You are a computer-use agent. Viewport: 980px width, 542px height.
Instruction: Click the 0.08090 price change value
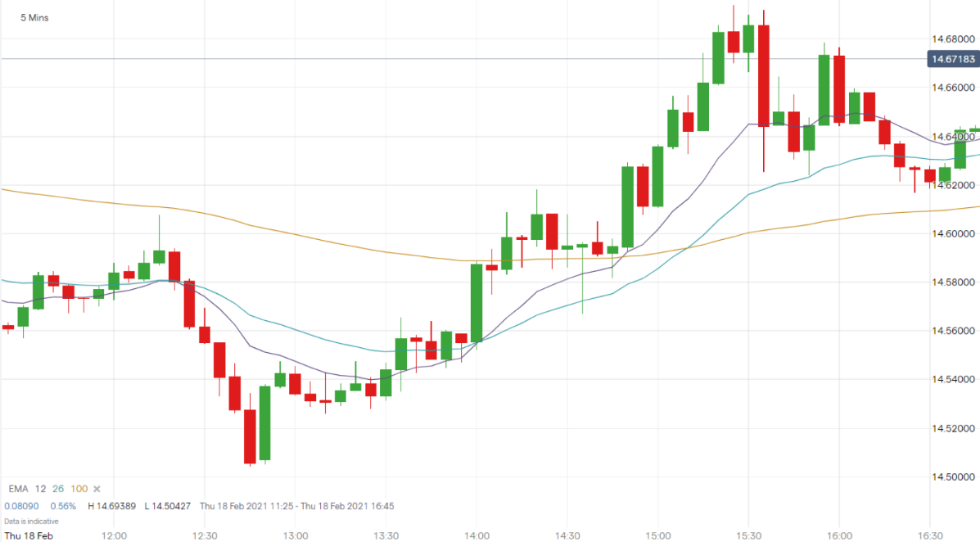point(22,506)
